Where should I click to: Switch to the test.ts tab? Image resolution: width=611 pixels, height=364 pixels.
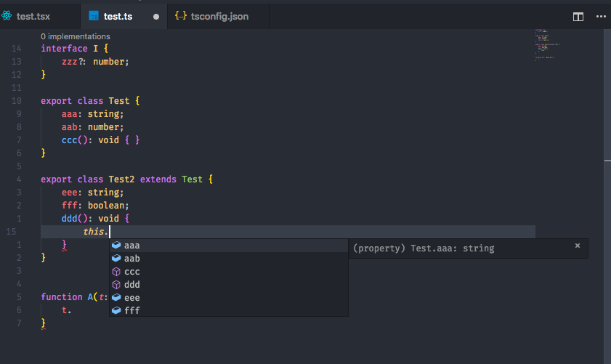click(118, 17)
